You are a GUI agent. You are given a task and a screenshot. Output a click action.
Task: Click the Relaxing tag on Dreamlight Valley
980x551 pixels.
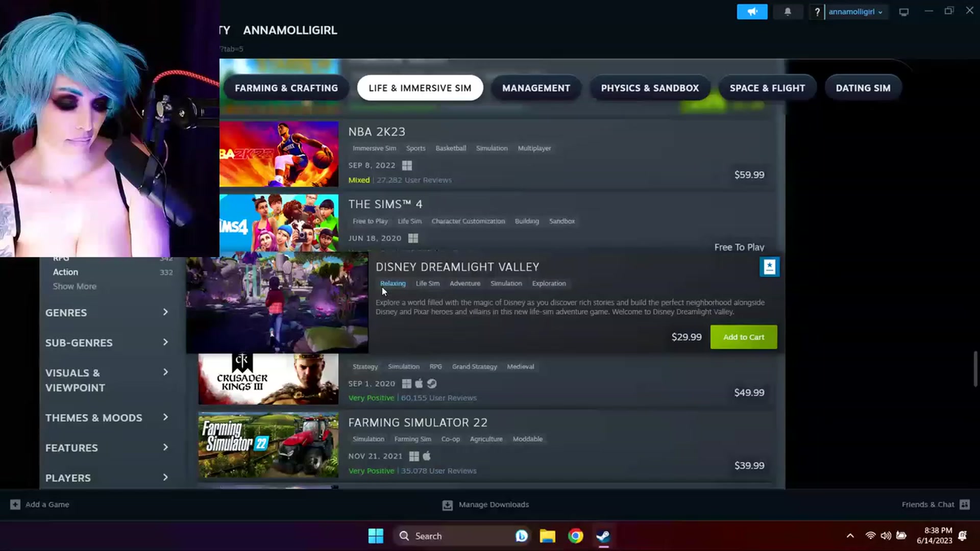pyautogui.click(x=393, y=283)
